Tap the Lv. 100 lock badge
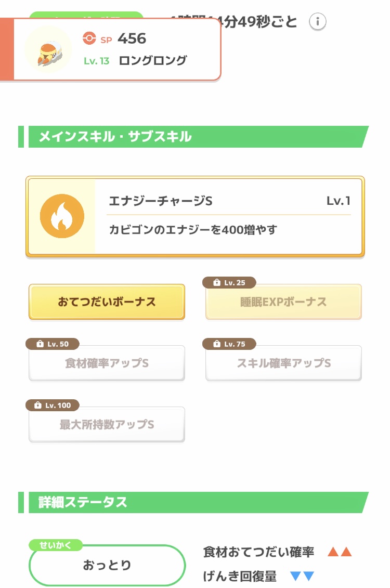 pyautogui.click(x=53, y=406)
